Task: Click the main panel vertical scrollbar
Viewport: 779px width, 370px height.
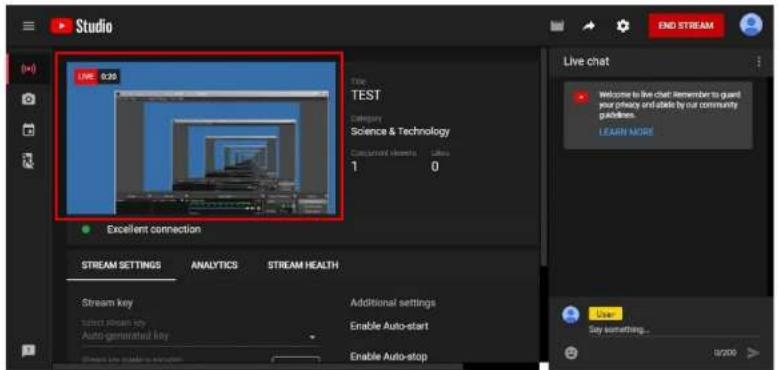Action: [x=544, y=156]
